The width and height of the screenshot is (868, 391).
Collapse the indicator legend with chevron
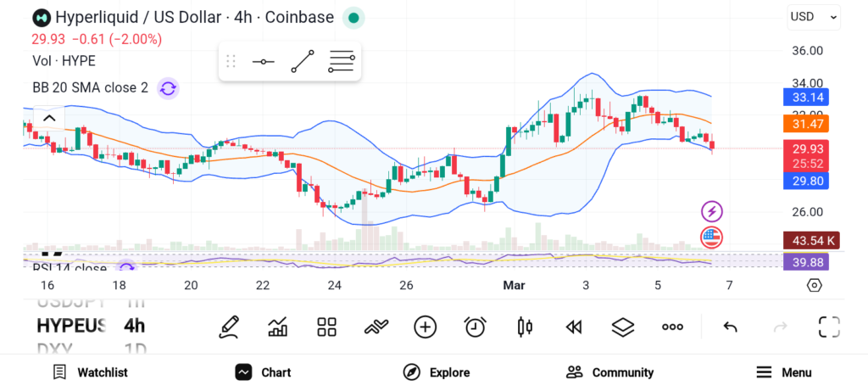pyautogui.click(x=48, y=118)
